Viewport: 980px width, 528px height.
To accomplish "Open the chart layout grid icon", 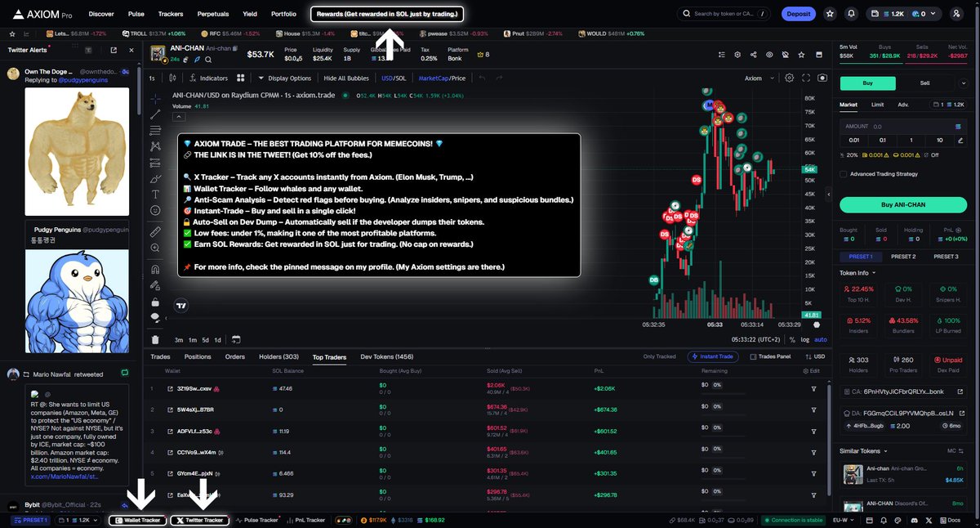I will (240, 78).
